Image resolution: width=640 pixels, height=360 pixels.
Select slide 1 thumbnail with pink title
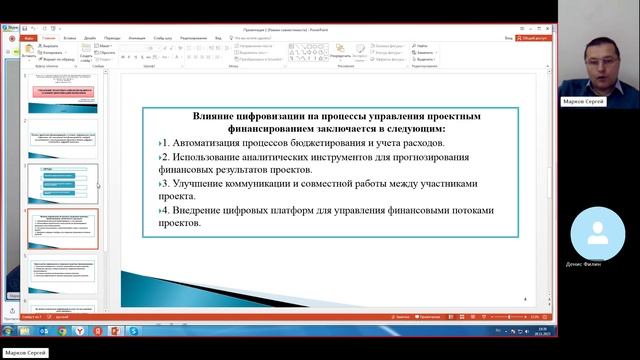tap(63, 93)
